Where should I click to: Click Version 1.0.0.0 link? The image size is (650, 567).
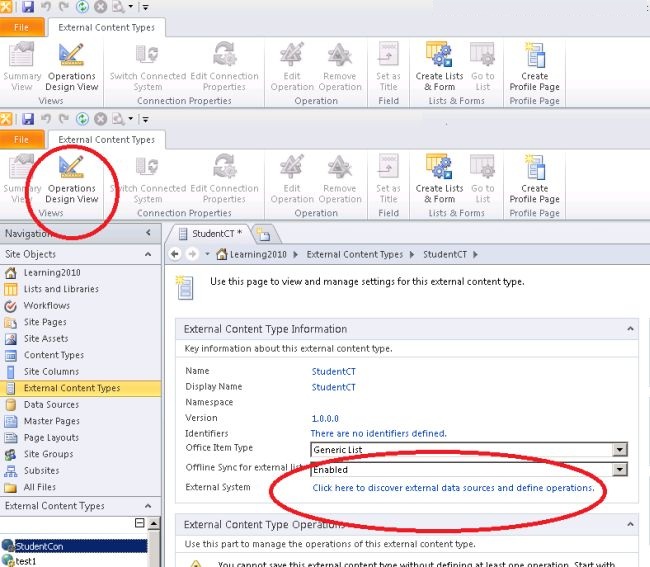point(325,419)
